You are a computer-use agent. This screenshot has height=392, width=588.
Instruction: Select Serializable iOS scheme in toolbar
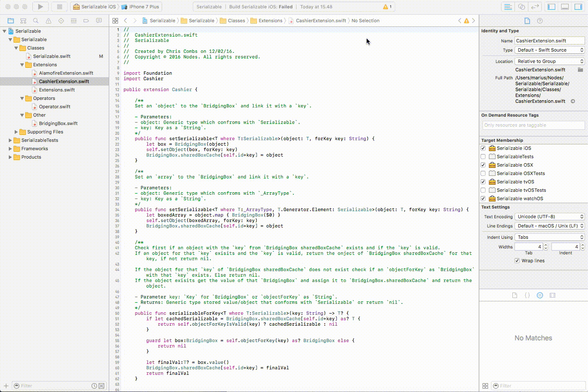94,7
